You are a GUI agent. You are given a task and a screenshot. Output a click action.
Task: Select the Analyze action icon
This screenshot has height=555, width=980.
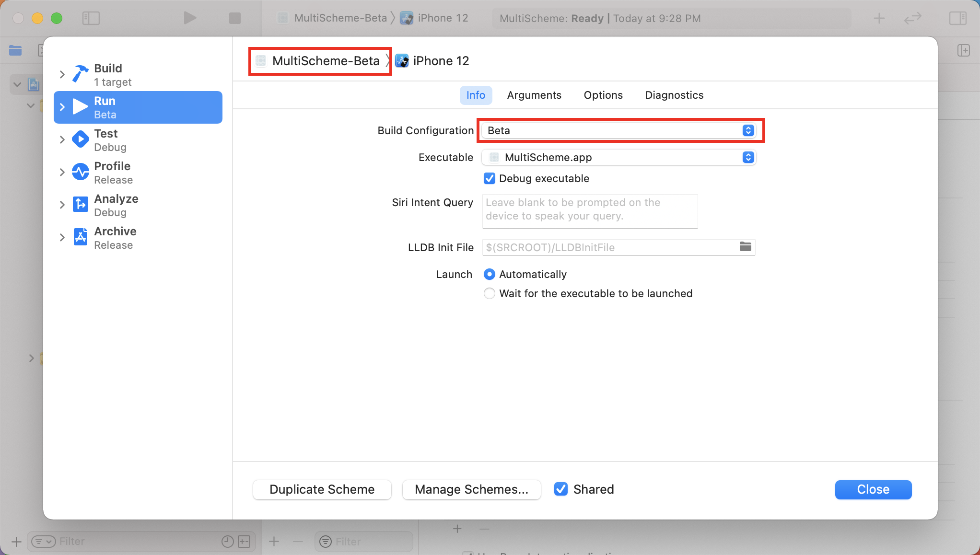(80, 205)
